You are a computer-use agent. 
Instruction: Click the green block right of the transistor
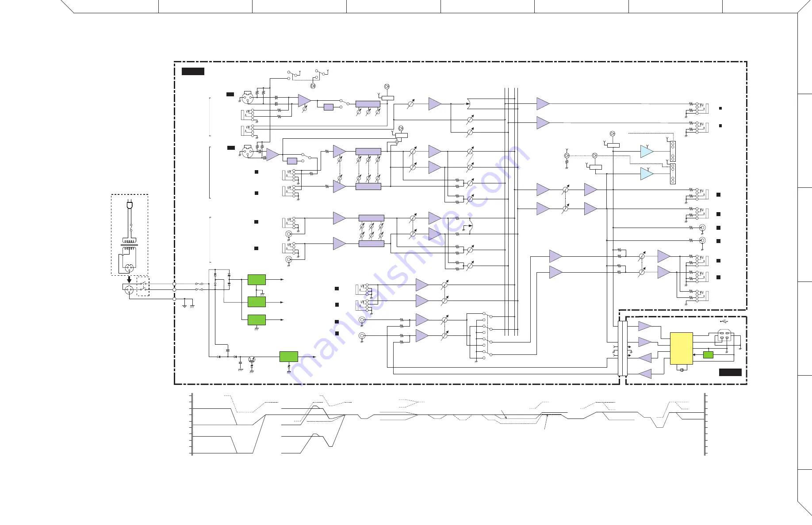coord(288,357)
